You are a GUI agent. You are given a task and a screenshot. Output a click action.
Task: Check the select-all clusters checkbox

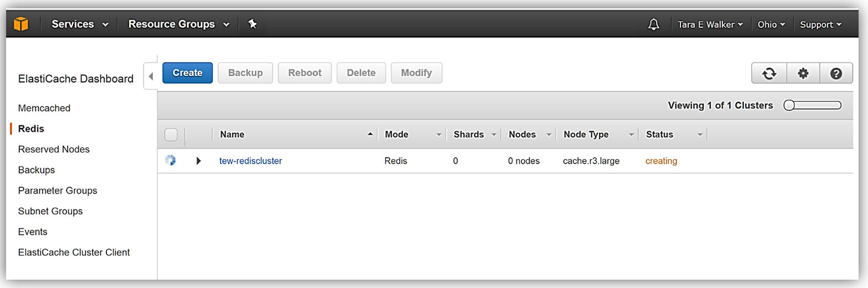[171, 135]
